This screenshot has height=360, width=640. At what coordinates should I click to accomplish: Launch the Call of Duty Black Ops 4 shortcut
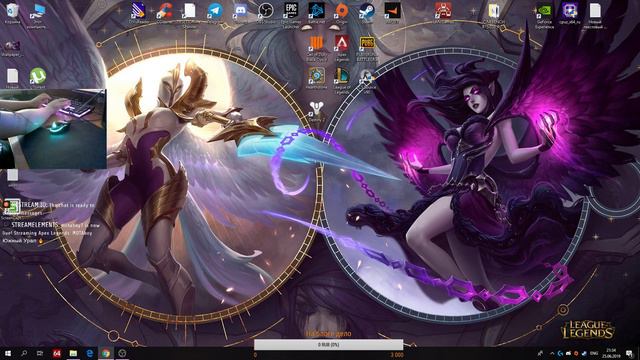point(316,47)
